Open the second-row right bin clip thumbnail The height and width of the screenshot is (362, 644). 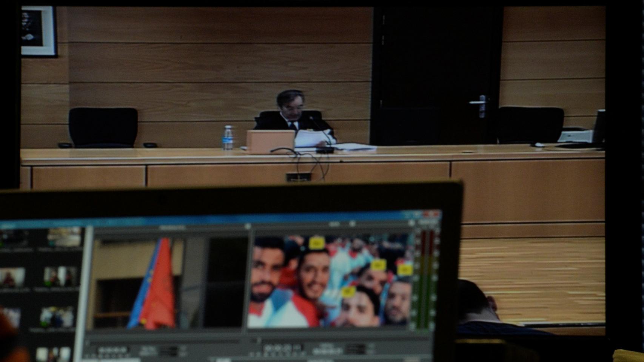(60, 277)
